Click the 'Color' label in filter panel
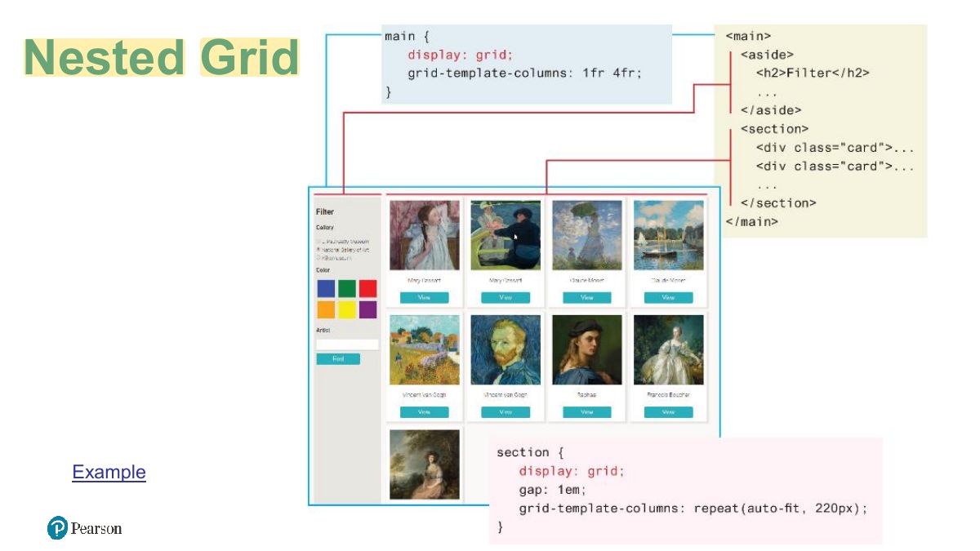This screenshot has height=551, width=980. point(323,269)
